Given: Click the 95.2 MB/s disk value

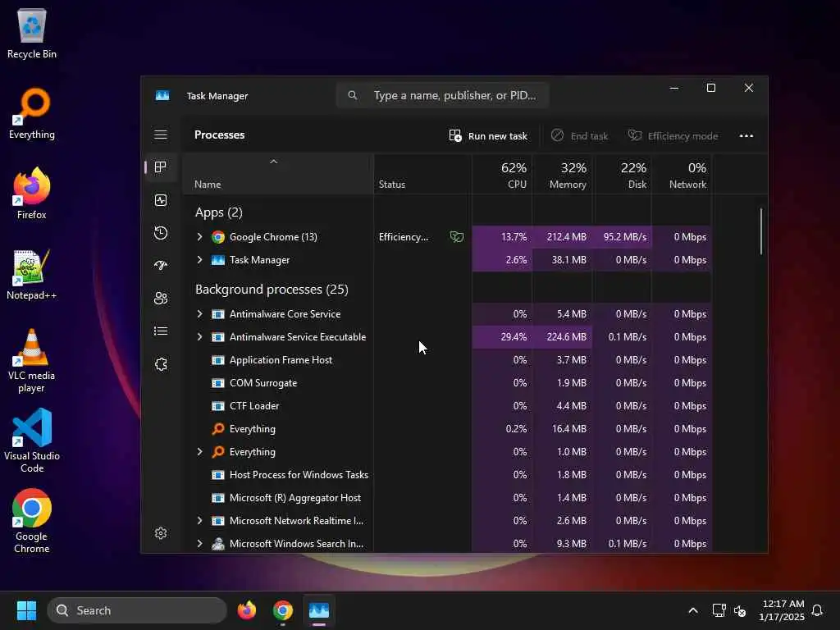Looking at the screenshot, I should 624,237.
